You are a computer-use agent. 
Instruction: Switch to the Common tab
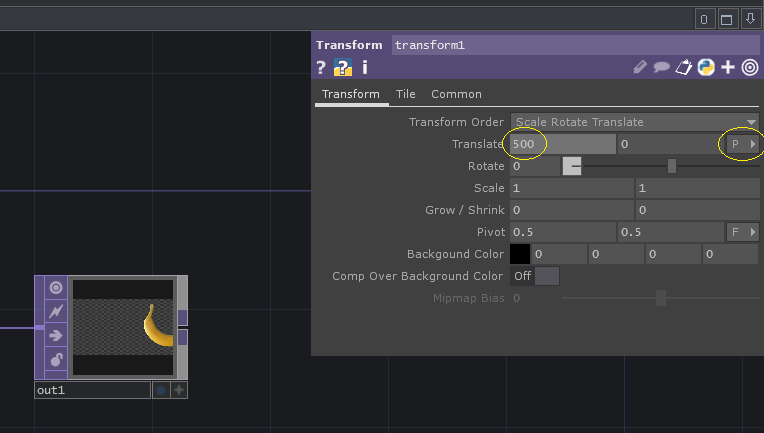click(x=456, y=94)
